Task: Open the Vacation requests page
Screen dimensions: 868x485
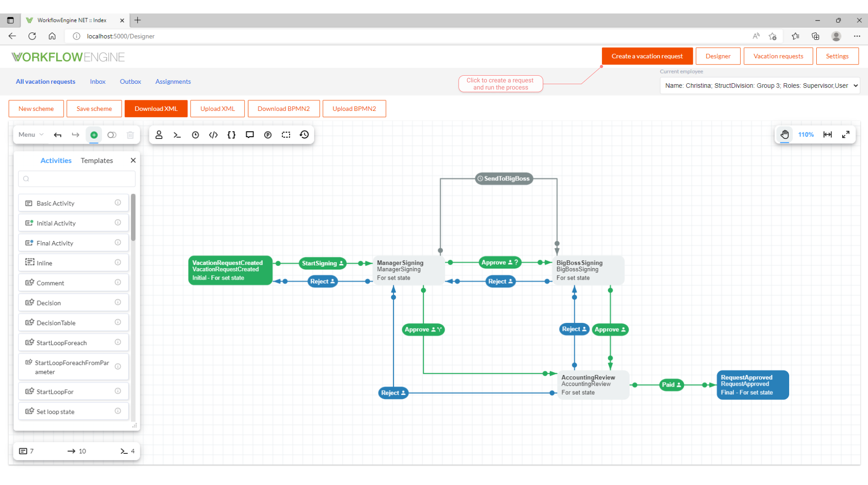Action: tap(778, 56)
